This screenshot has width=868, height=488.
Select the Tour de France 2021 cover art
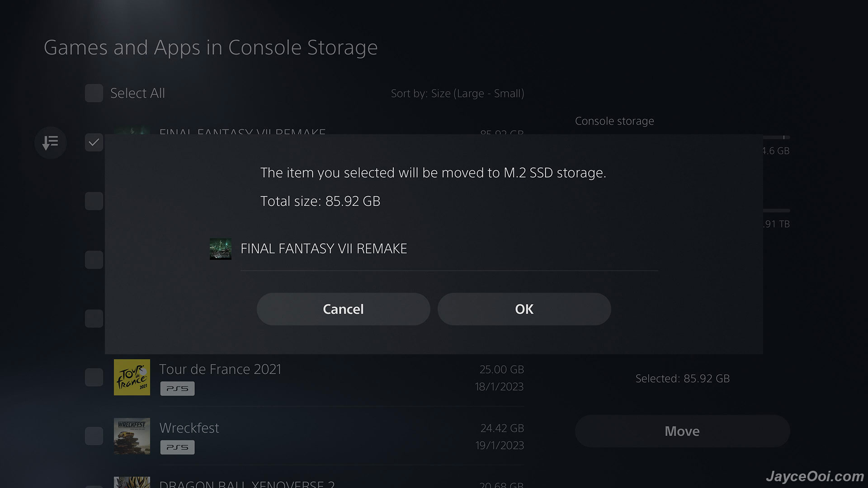[x=132, y=377]
